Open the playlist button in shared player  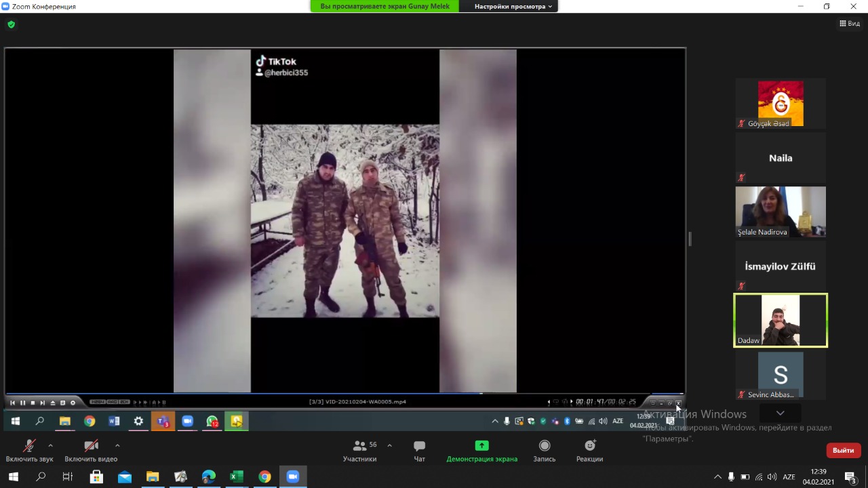pos(63,403)
